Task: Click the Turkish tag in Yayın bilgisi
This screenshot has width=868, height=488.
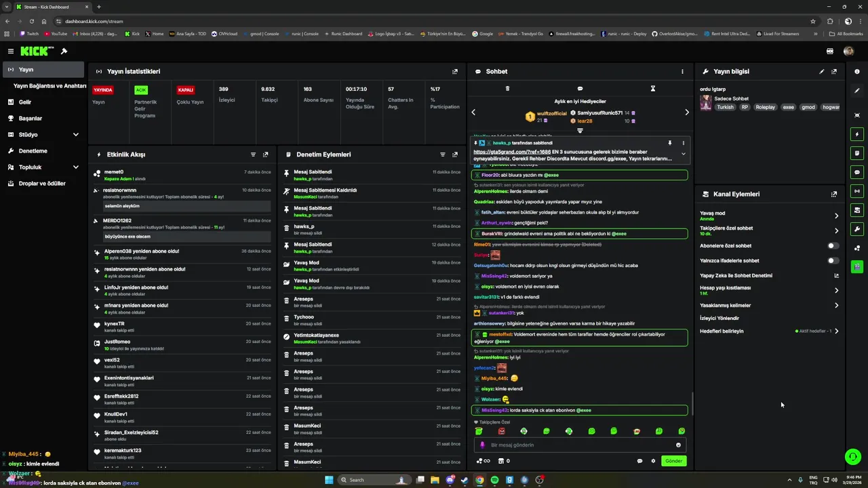Action: coord(726,107)
